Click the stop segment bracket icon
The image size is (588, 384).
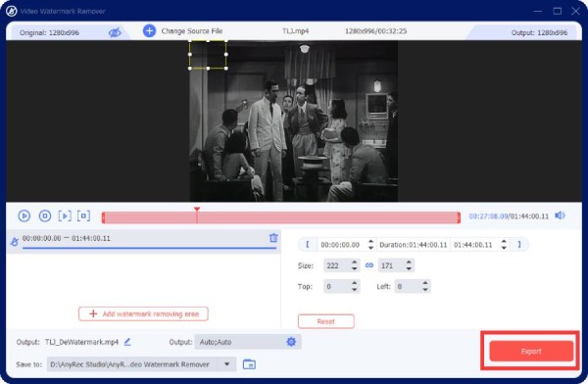point(83,216)
